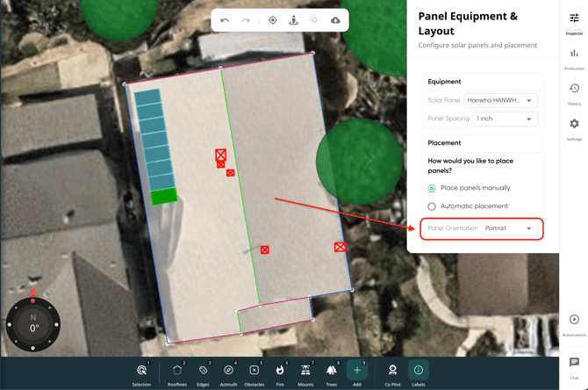Image resolution: width=588 pixels, height=390 pixels.
Task: Open street view pegman icon
Action: pos(293,20)
